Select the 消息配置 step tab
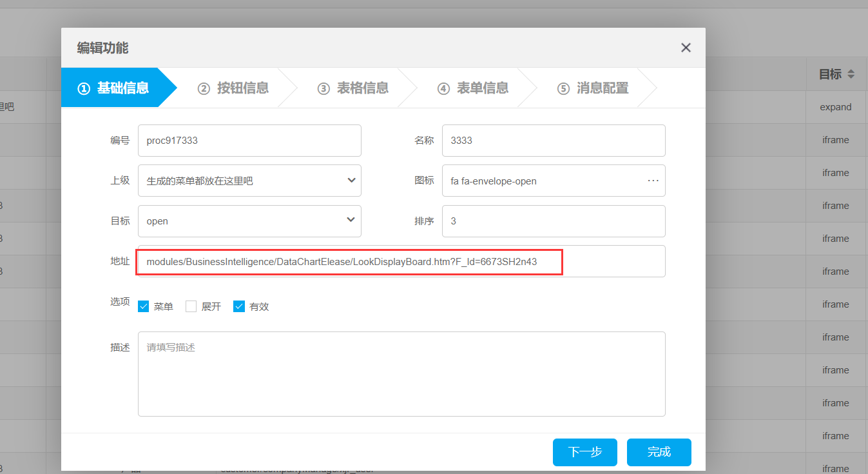This screenshot has height=474, width=868. tap(593, 88)
